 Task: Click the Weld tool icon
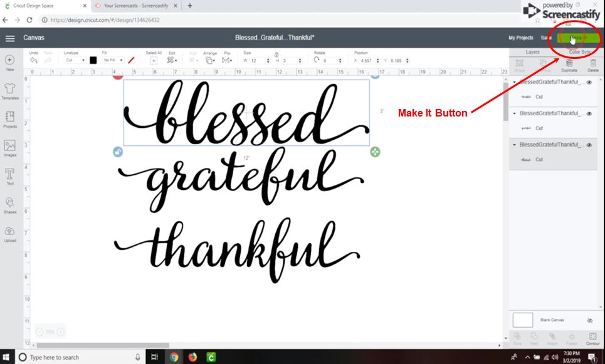point(534,336)
